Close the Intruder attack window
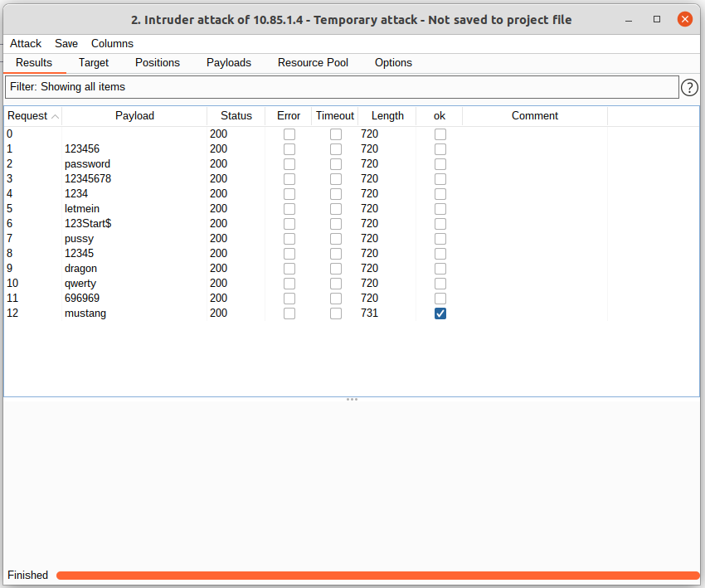The width and height of the screenshot is (705, 588). [x=685, y=19]
